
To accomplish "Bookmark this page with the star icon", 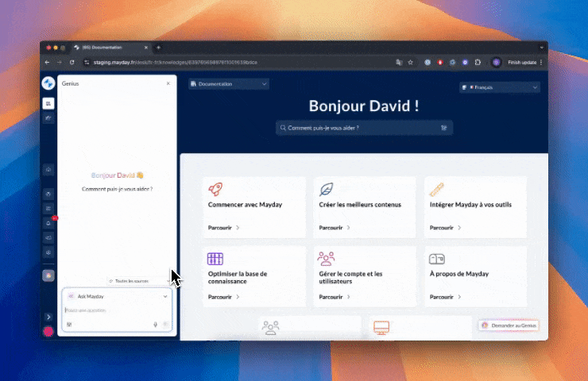I will point(410,62).
